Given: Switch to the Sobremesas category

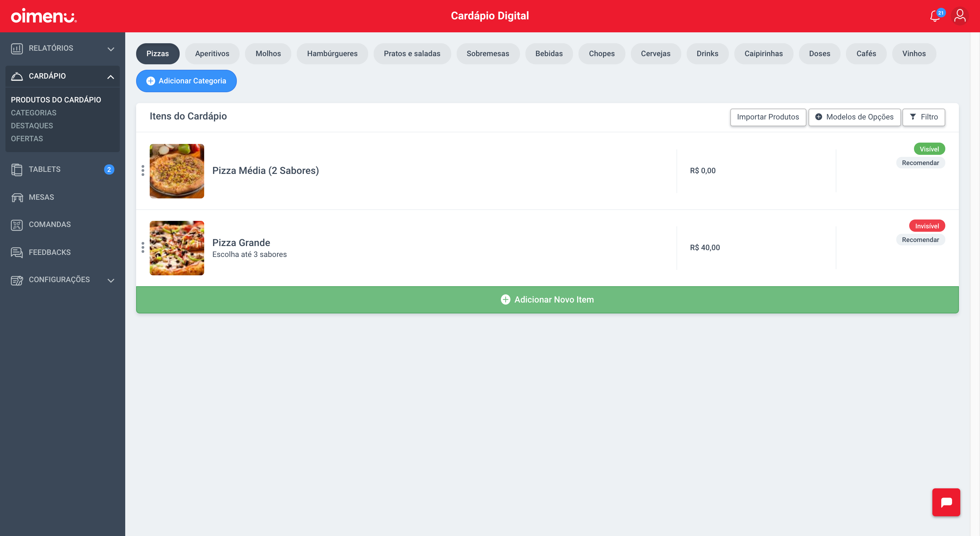Looking at the screenshot, I should click(x=488, y=54).
